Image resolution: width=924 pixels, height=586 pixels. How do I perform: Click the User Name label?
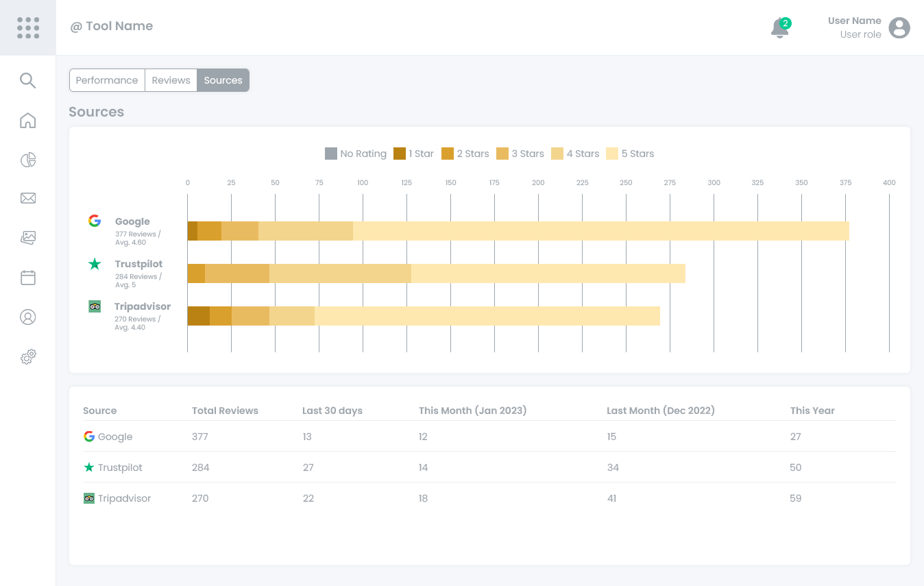854,21
